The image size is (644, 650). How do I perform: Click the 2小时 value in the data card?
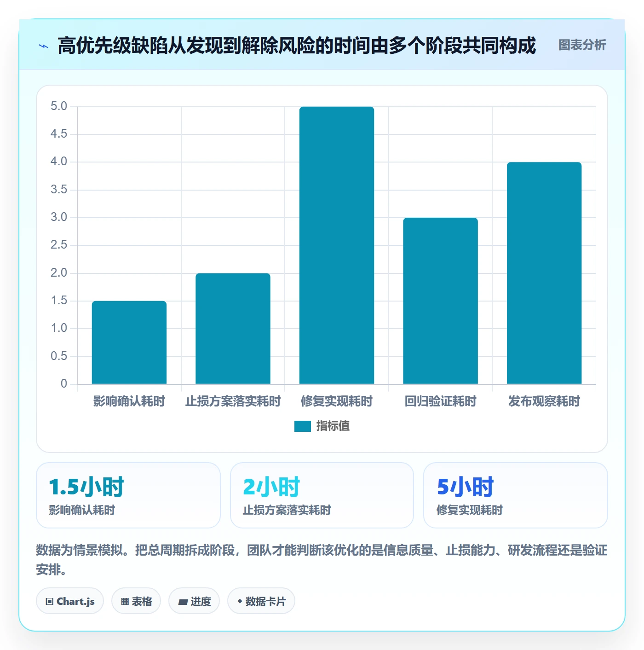click(271, 487)
